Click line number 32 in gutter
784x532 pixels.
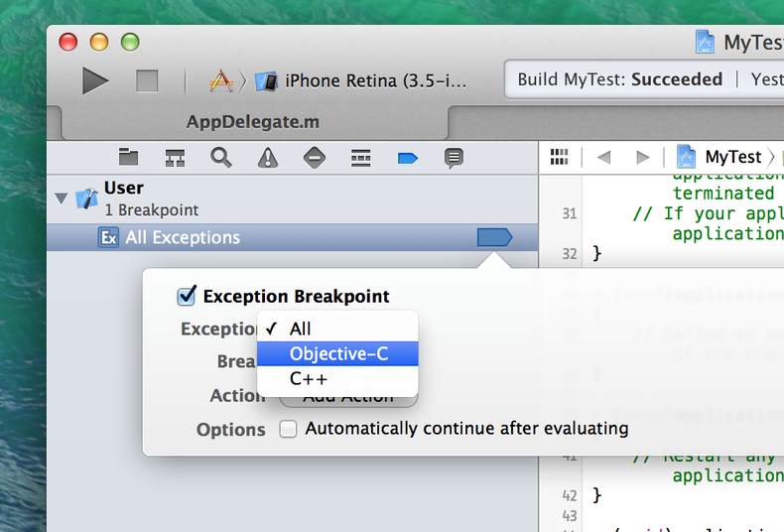(x=570, y=254)
